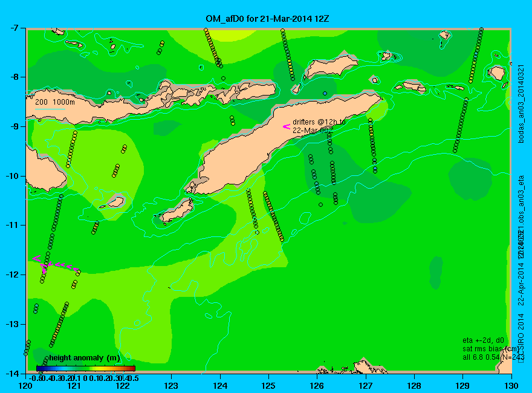Click the vertical '22-Apr-2014' date label
This screenshot has height=393, width=532.
[x=522, y=284]
